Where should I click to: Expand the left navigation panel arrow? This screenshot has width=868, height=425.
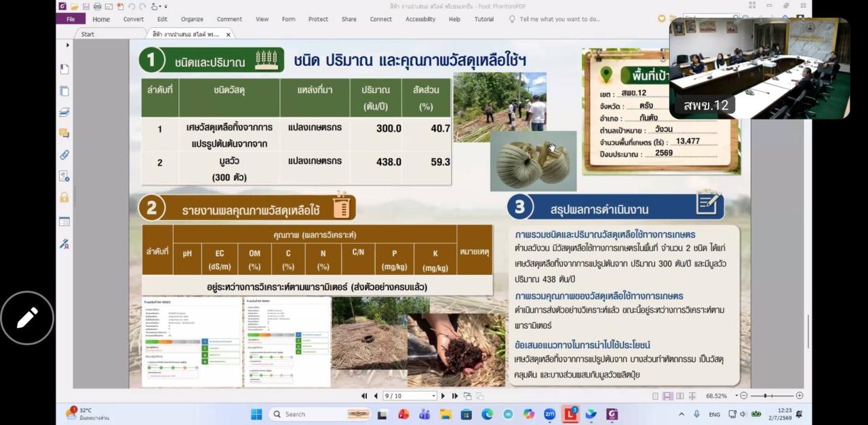click(67, 45)
